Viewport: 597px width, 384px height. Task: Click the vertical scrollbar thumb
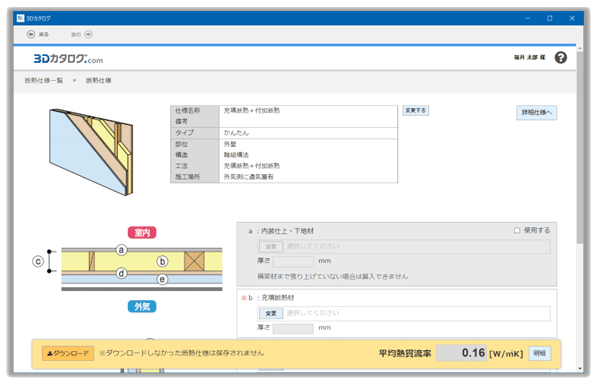579,147
